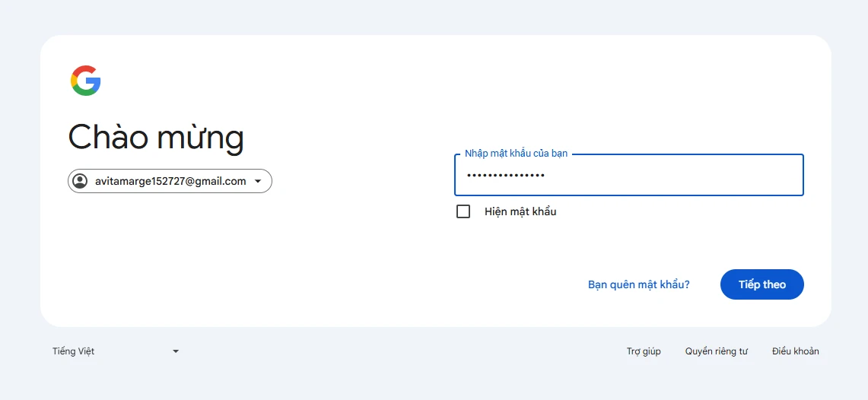Screen dimensions: 868x400
Task: Click on the masked password dots
Action: point(505,176)
